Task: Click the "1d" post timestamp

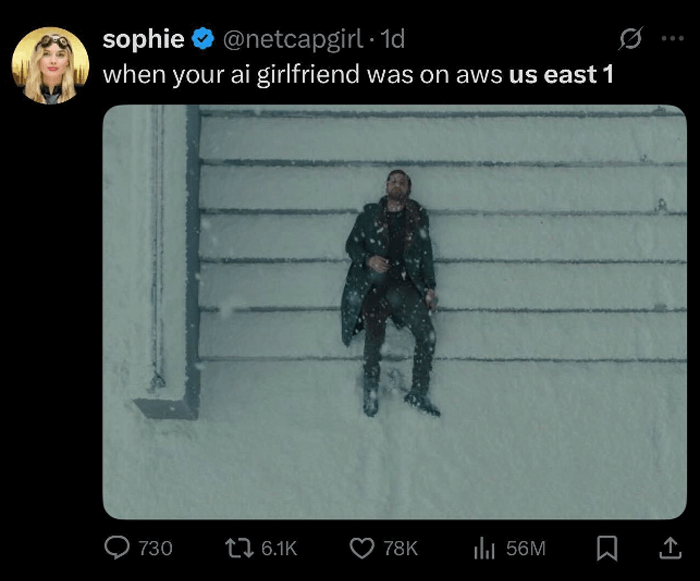Action: click(x=393, y=39)
